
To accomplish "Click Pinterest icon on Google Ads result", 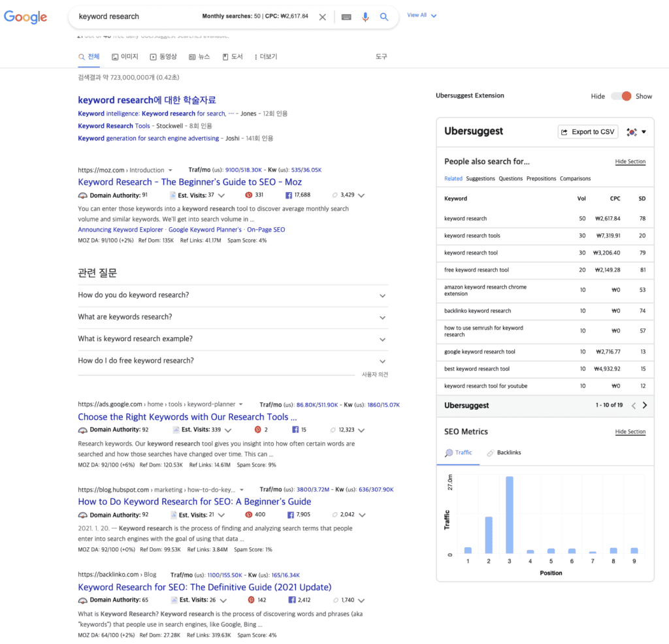I will point(257,430).
